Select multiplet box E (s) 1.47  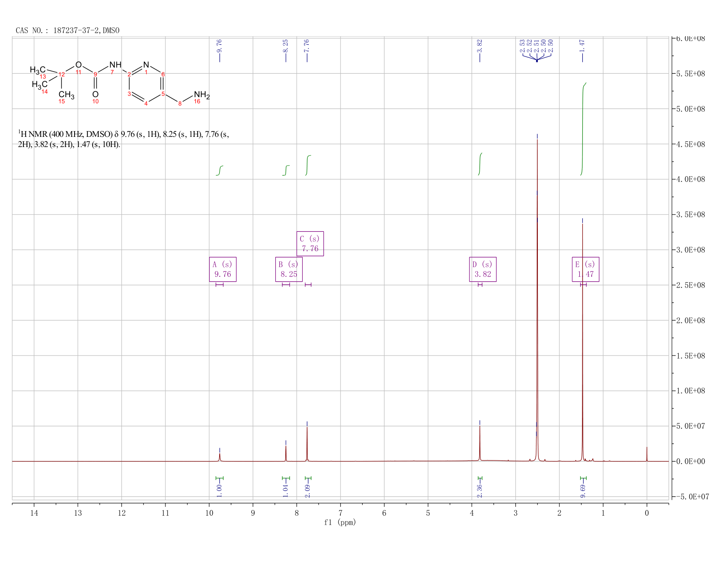[585, 269]
